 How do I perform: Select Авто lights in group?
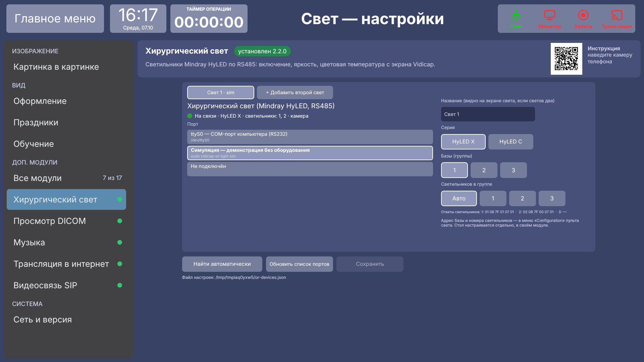click(459, 198)
